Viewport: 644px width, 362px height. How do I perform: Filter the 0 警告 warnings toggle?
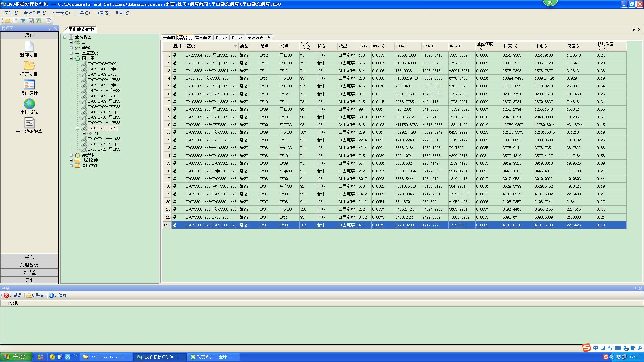35,295
